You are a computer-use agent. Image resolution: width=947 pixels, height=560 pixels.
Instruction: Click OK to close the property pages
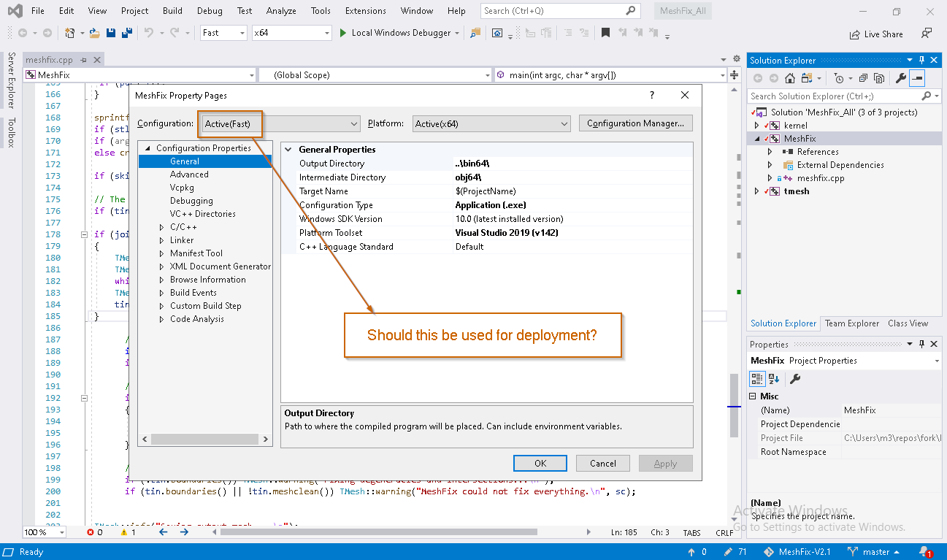click(540, 463)
